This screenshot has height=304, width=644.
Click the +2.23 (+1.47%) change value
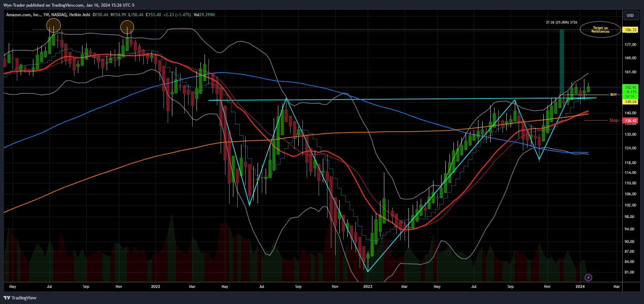pos(177,15)
